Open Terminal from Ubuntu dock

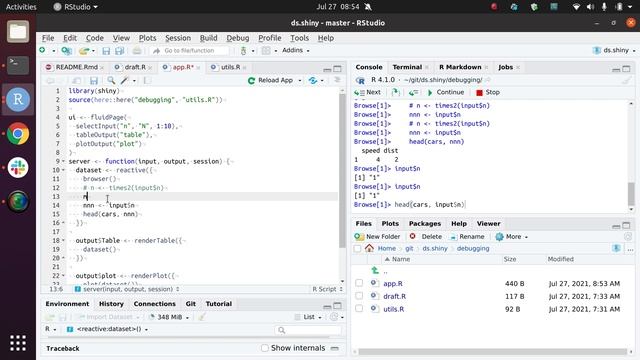click(x=18, y=65)
